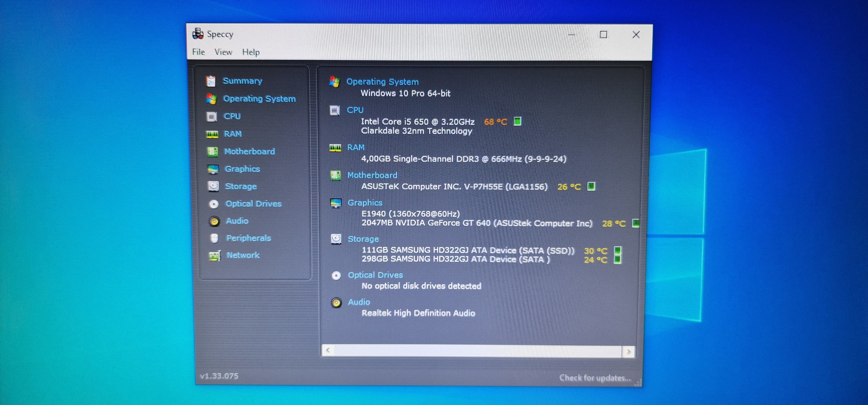The height and width of the screenshot is (405, 868).
Task: Click the horizontal scrollbar track
Action: pos(478,351)
